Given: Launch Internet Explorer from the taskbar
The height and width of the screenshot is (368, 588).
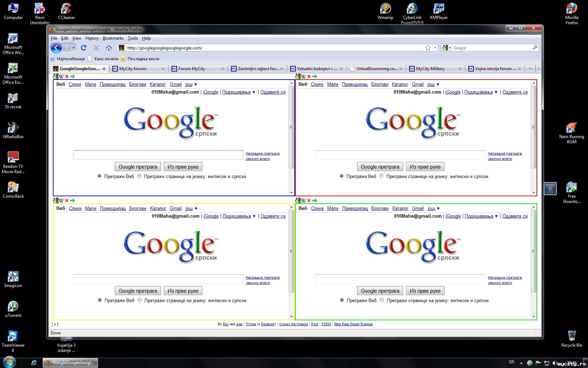Looking at the screenshot, I should click(34, 363).
